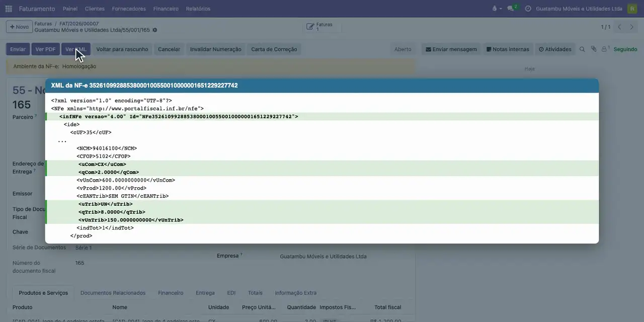
Task: Open the debug droplet icon dropdown
Action: 497,9
